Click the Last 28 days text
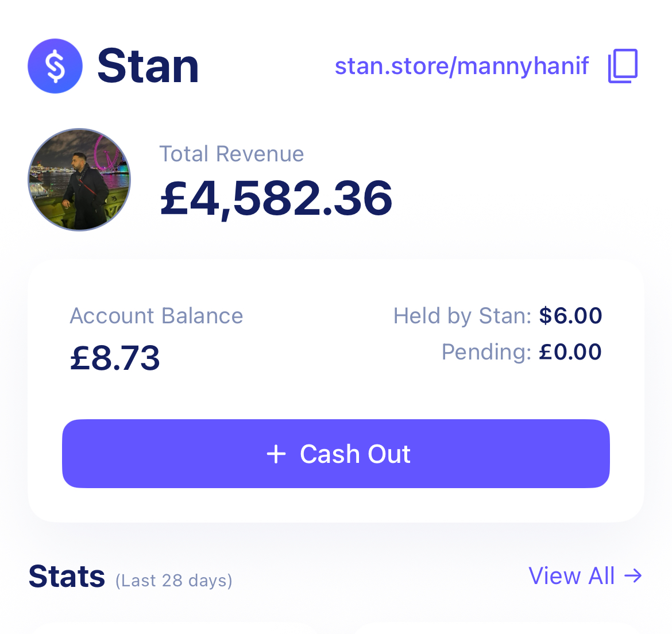The width and height of the screenshot is (672, 634). 174,581
